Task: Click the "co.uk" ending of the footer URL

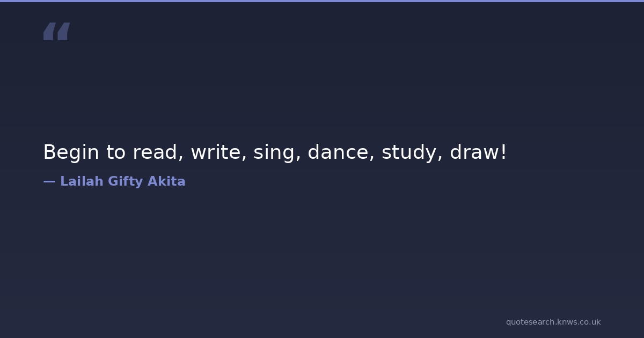Action: coord(589,322)
